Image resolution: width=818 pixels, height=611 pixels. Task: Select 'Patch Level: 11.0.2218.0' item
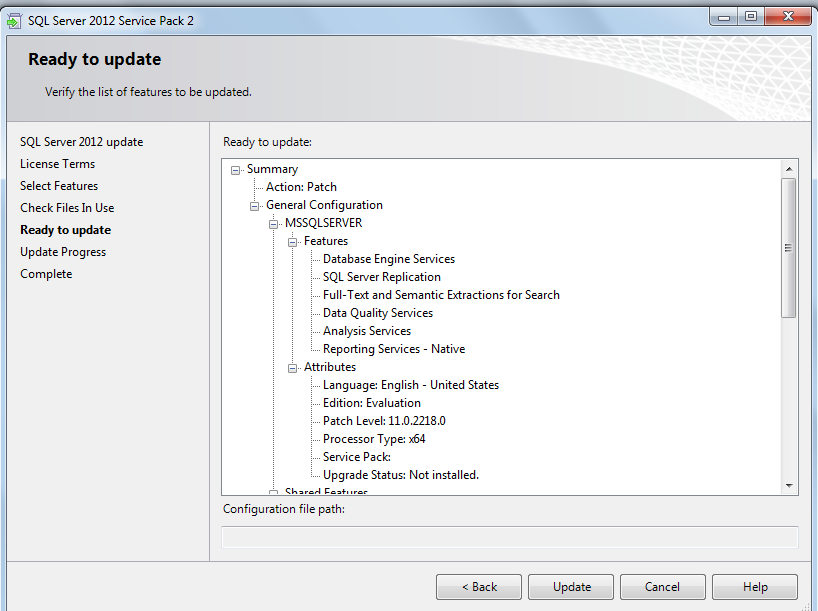384,421
